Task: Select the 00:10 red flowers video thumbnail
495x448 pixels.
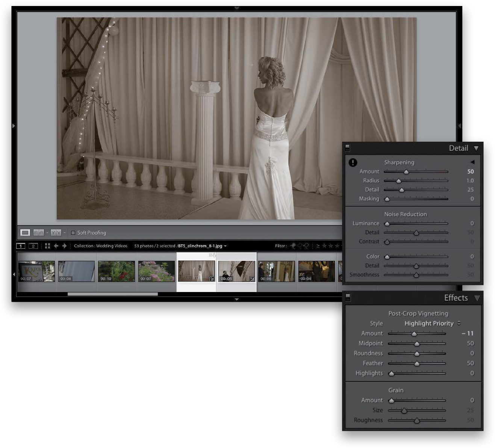Action: (116, 271)
